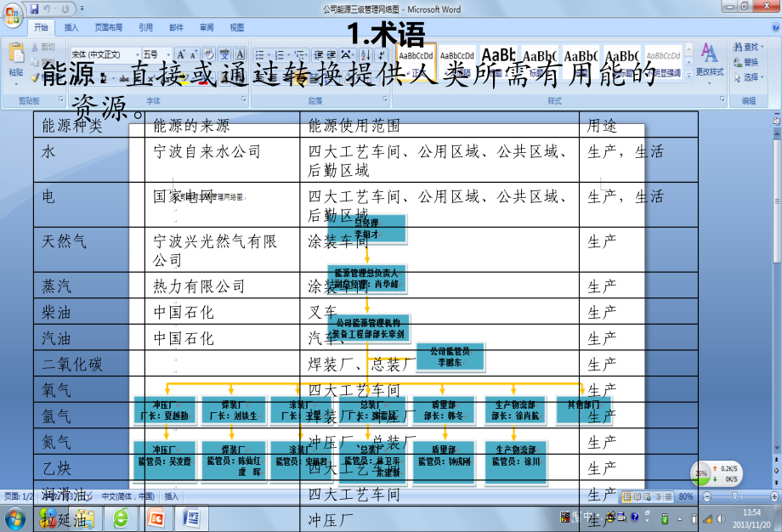This screenshot has height=532, width=782.
Task: Open Word from the taskbar
Action: [x=192, y=518]
